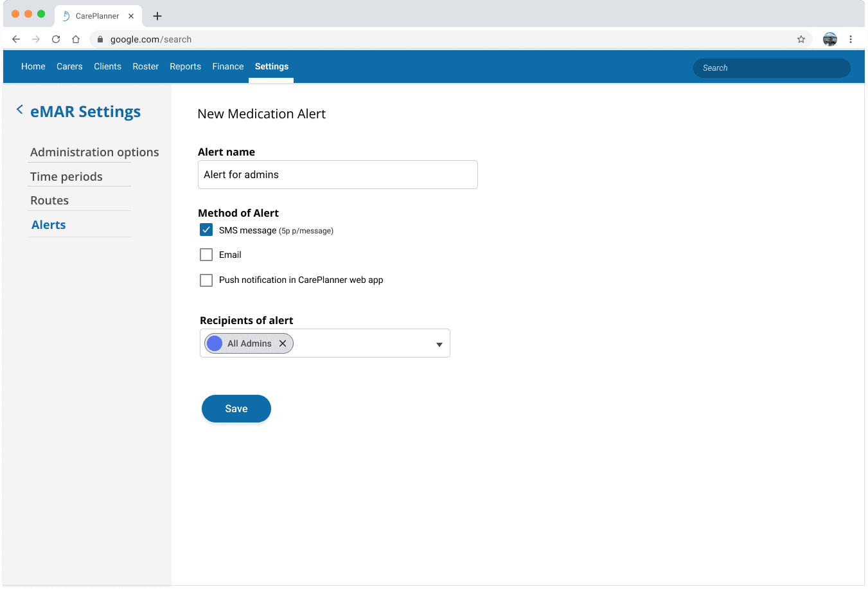868x589 pixels.
Task: Click the browser forward arrow
Action: click(36, 39)
